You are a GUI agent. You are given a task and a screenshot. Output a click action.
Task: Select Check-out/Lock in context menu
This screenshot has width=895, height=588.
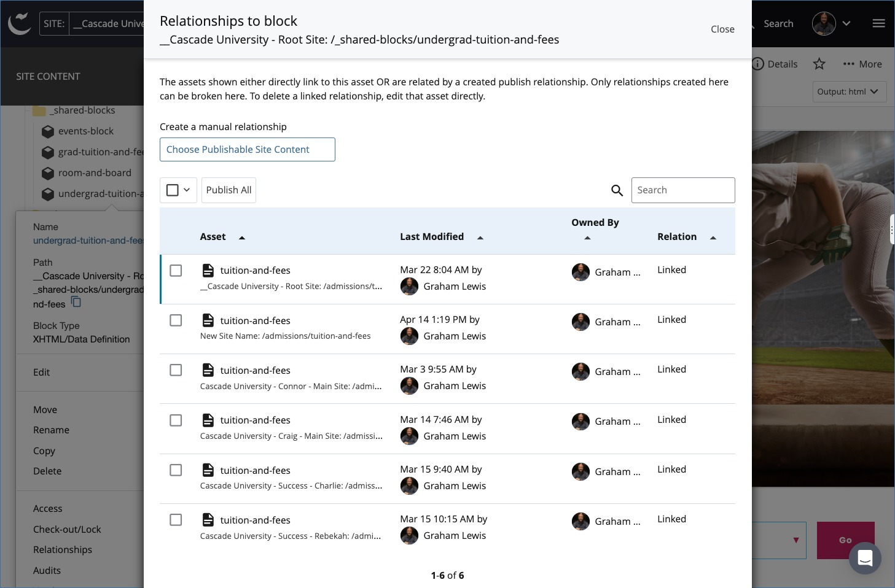point(67,529)
